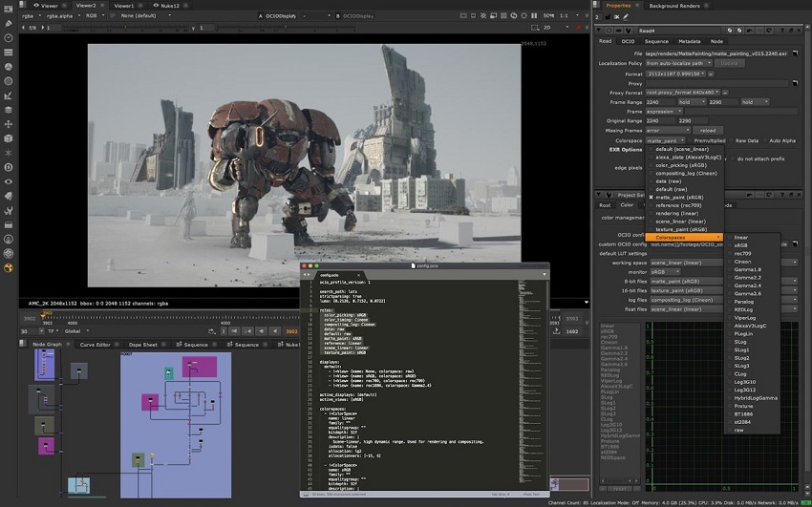Click the pencil icon in Properties bar
This screenshot has width=812, height=507.
click(626, 17)
